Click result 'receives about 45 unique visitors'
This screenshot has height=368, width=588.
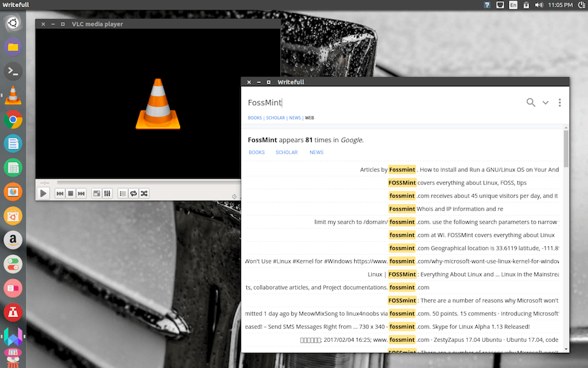(x=402, y=196)
